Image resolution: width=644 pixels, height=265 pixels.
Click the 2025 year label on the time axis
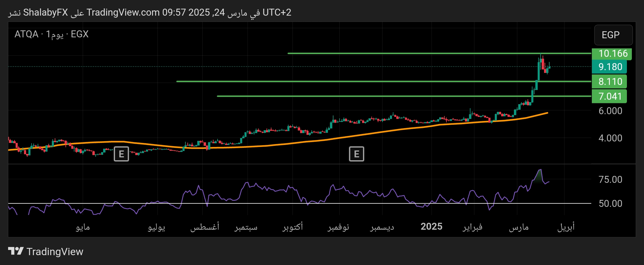pyautogui.click(x=431, y=227)
